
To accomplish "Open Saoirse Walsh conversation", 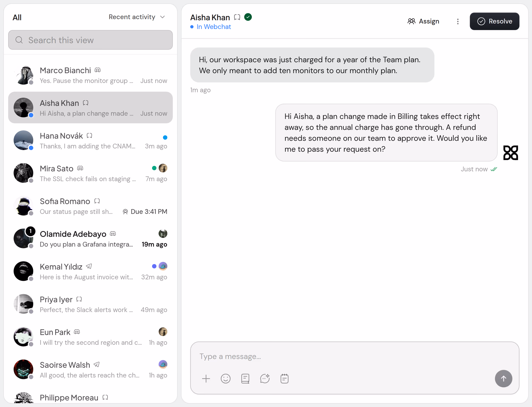I will (90, 370).
